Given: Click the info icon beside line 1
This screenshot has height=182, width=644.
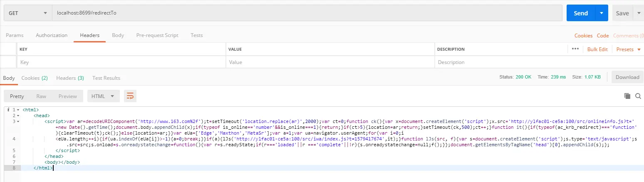Looking at the screenshot, I should coord(9,110).
